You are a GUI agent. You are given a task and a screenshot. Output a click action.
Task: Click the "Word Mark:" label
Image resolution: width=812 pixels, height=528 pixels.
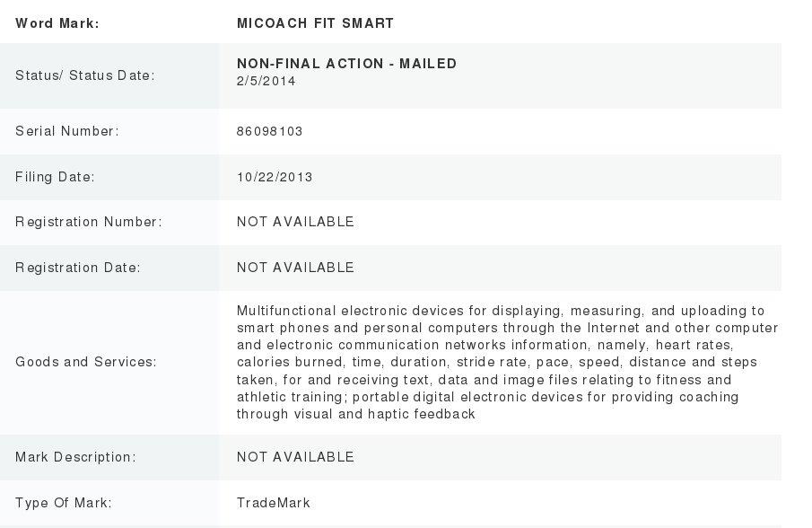(x=57, y=23)
